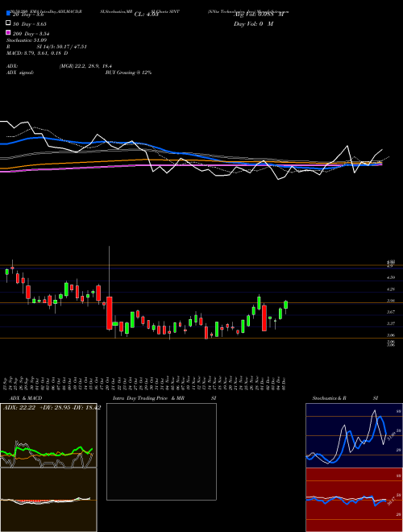The width and height of the screenshot is (403, 532).
Task: Click the blue Stochastics chart panel
Action: (354, 435)
